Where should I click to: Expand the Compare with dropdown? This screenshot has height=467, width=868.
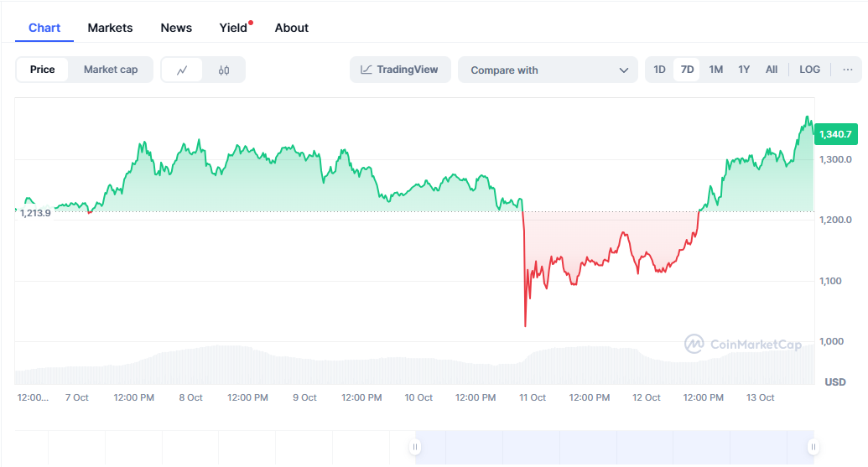click(548, 70)
